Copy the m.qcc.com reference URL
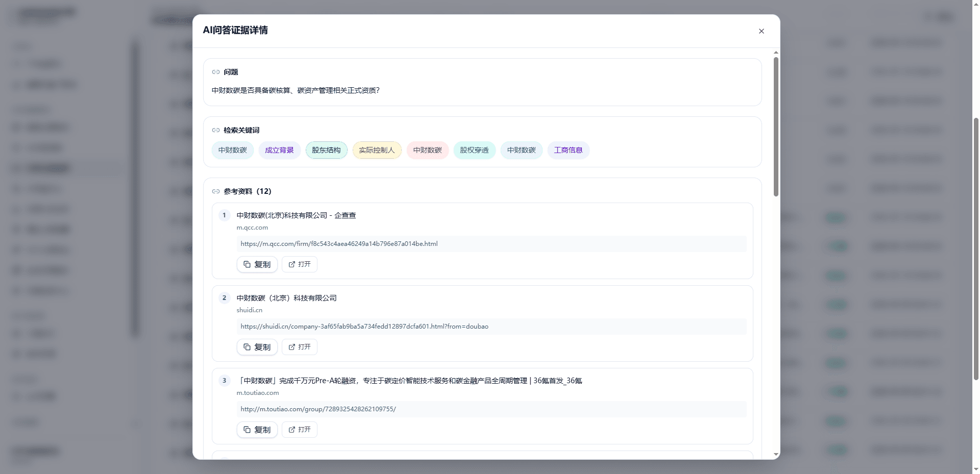Viewport: 980px width, 474px height. [x=257, y=264]
